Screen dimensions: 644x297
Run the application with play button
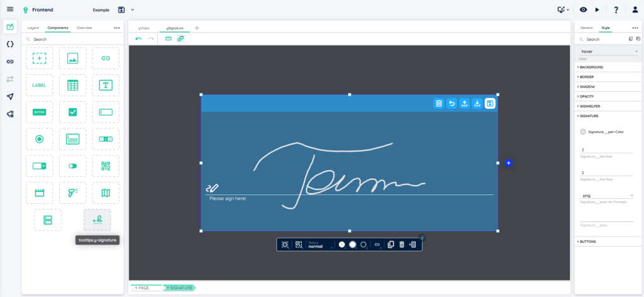[x=597, y=9]
